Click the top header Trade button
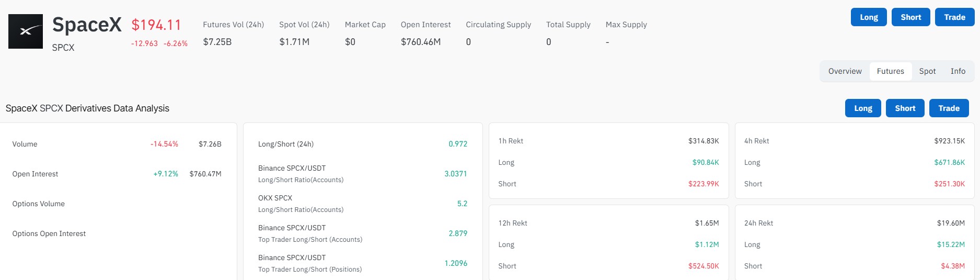980x280 pixels. [954, 17]
